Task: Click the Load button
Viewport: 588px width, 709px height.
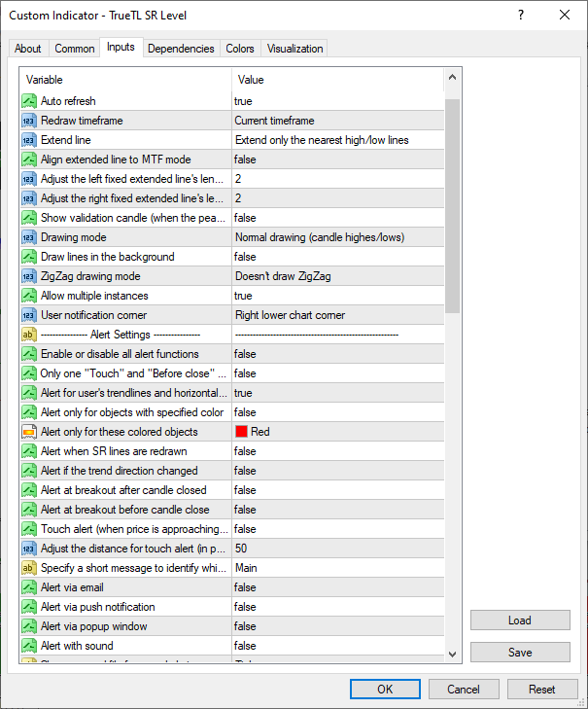Action: 519,620
